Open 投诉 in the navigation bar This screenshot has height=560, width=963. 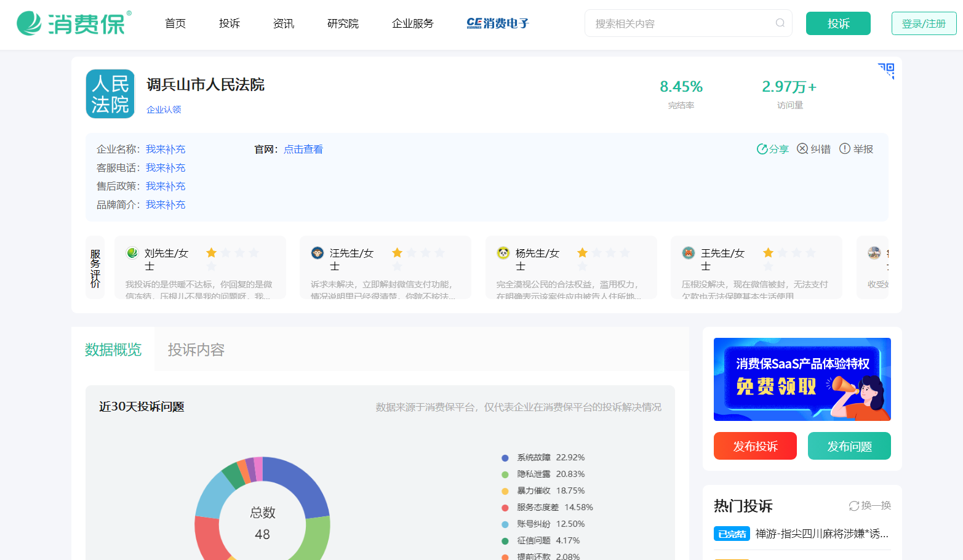[230, 23]
